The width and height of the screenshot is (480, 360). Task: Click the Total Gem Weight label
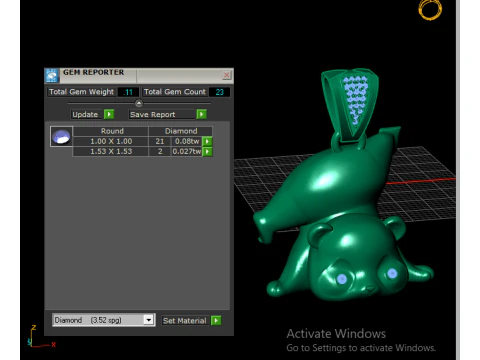pos(81,92)
